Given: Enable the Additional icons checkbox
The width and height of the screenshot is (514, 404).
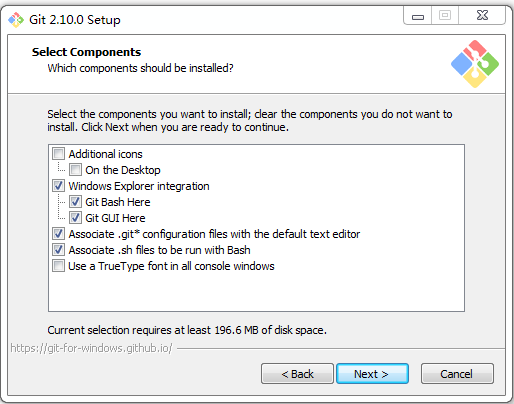Looking at the screenshot, I should (x=58, y=154).
